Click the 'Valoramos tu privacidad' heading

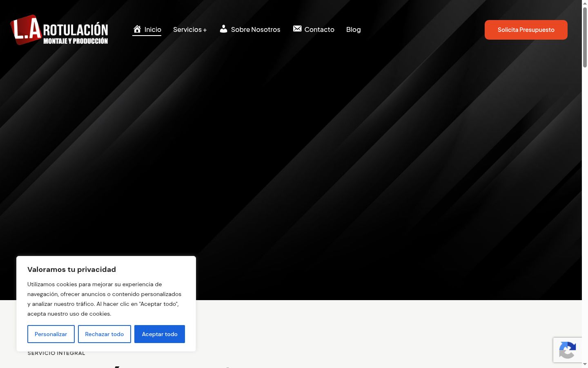[71, 269]
